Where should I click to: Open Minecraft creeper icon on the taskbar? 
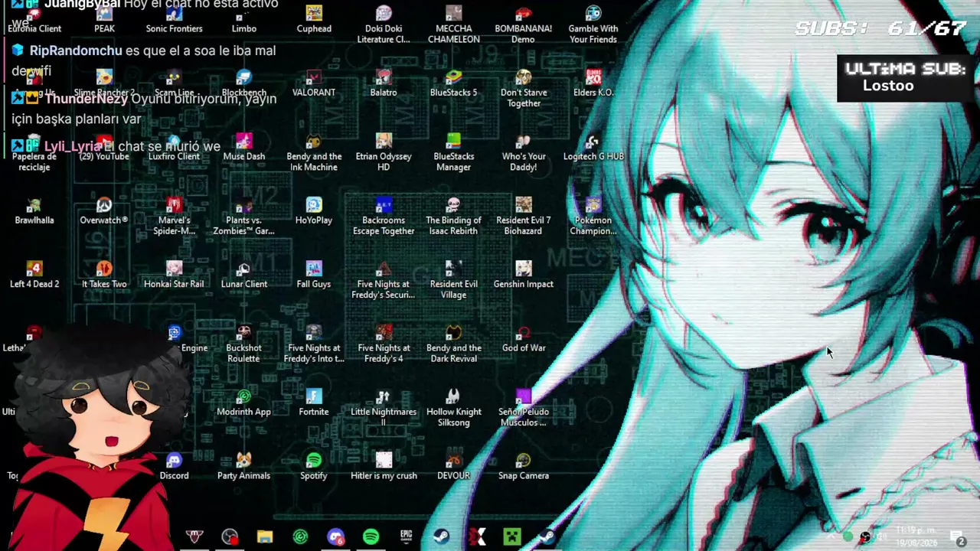[512, 537]
